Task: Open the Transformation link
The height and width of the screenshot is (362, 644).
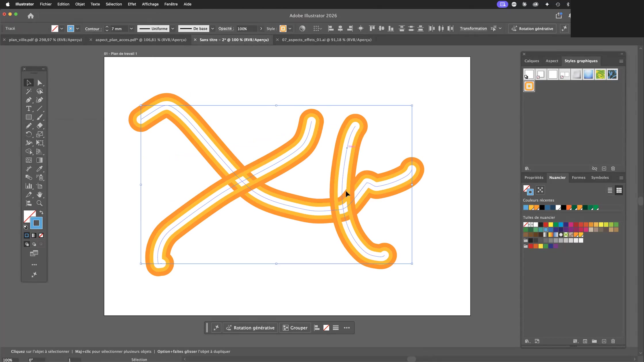Action: [473, 28]
